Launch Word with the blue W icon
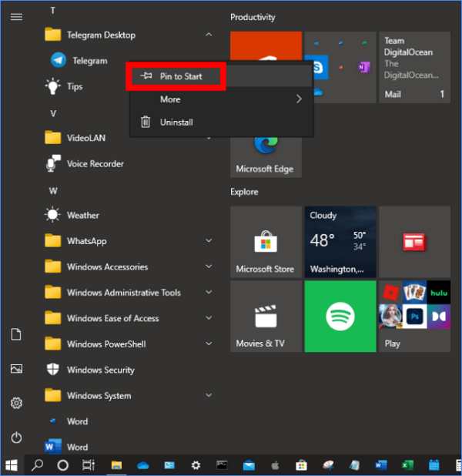 pyautogui.click(x=67, y=447)
